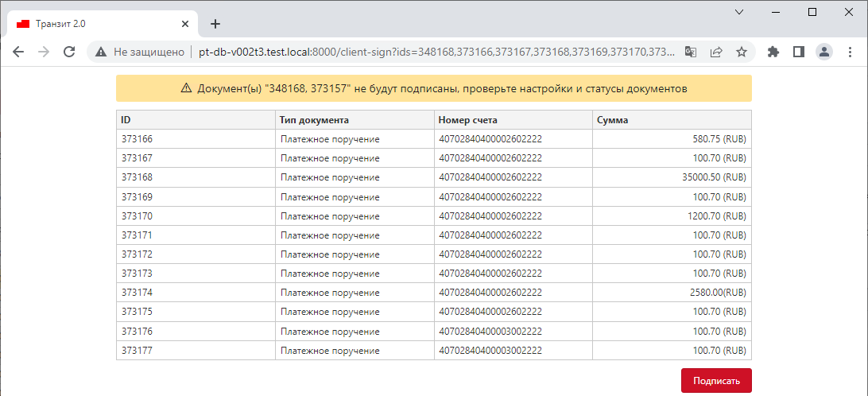Maximize the browser window
The image size is (868, 396).
pos(812,12)
